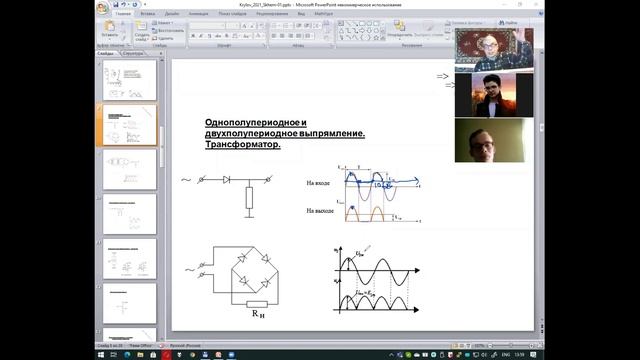Switch ENG input language in system tray
The height and width of the screenshot is (360, 640).
(x=506, y=355)
